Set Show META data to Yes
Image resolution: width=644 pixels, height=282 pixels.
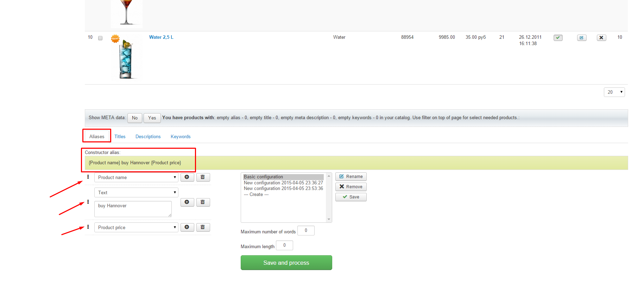point(152,118)
